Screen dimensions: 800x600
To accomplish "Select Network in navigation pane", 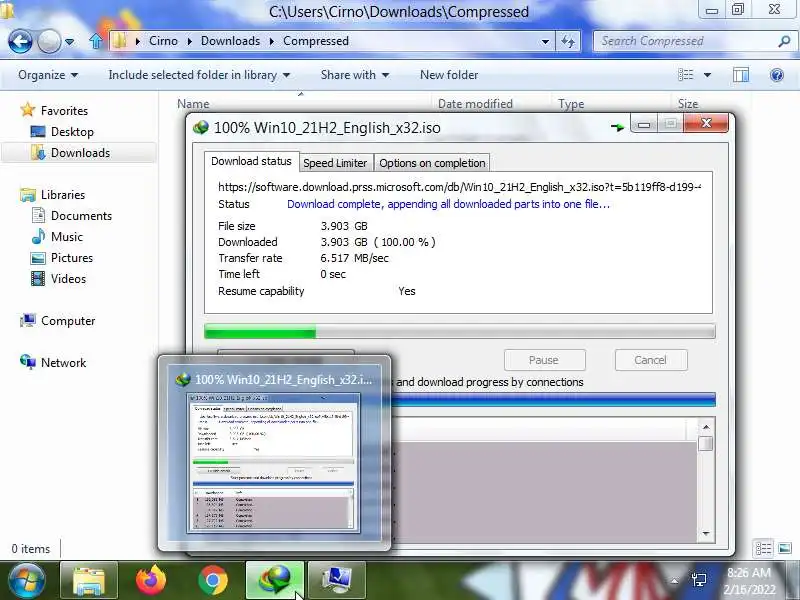I will point(63,363).
